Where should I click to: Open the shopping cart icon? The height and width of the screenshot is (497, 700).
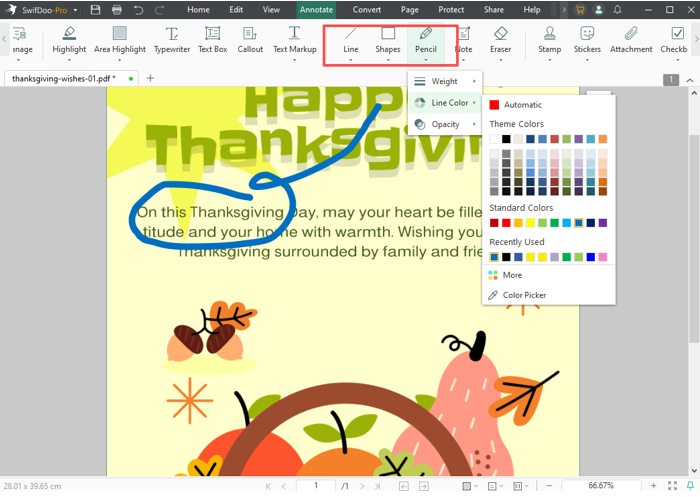(x=580, y=9)
